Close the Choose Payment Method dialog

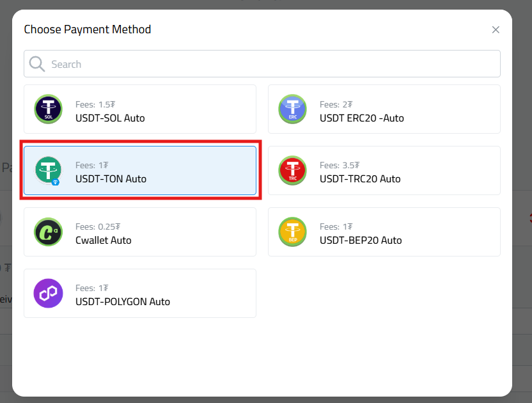coord(496,30)
